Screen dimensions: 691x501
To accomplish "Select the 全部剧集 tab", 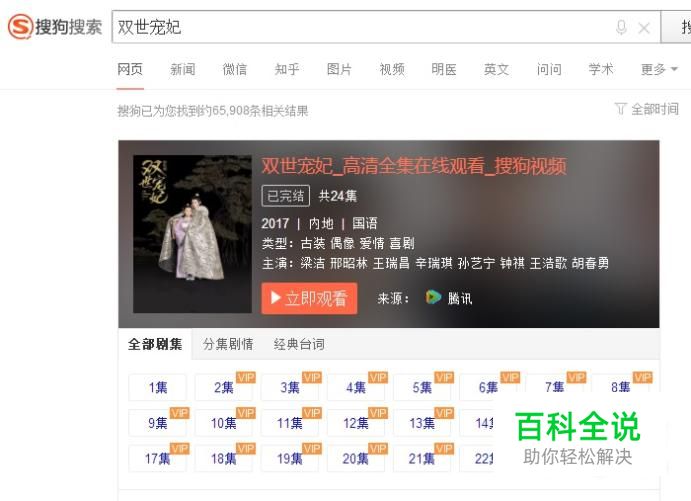I will pyautogui.click(x=155, y=344).
